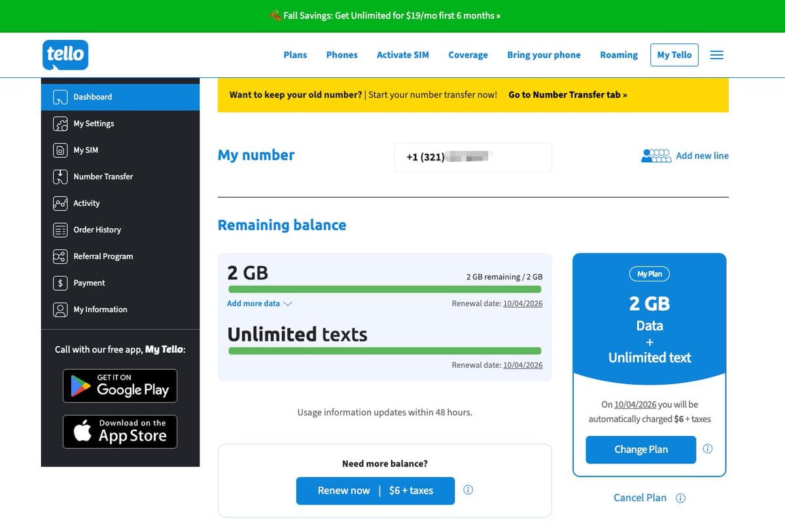Click the My SIM card icon
The height and width of the screenshot is (532, 785).
(60, 150)
